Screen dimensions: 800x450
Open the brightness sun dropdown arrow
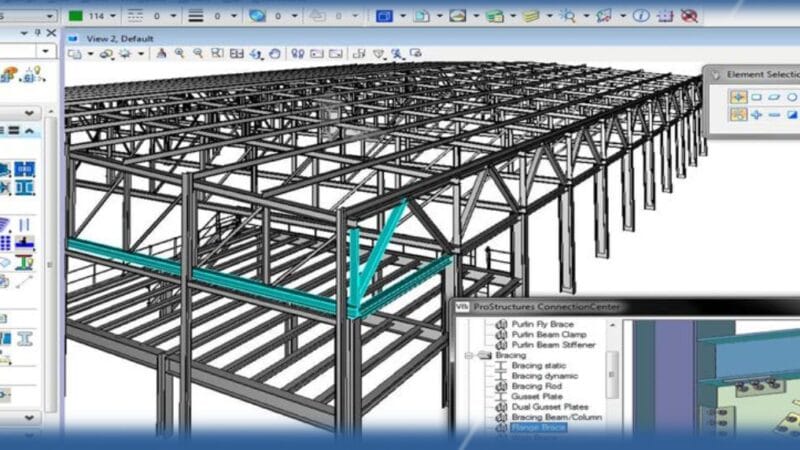coord(140,54)
